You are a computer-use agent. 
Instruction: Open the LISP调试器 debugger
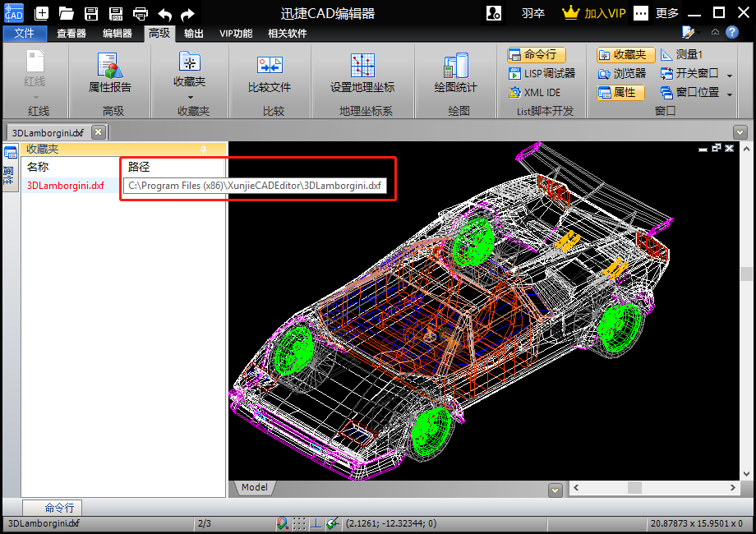[x=542, y=73]
